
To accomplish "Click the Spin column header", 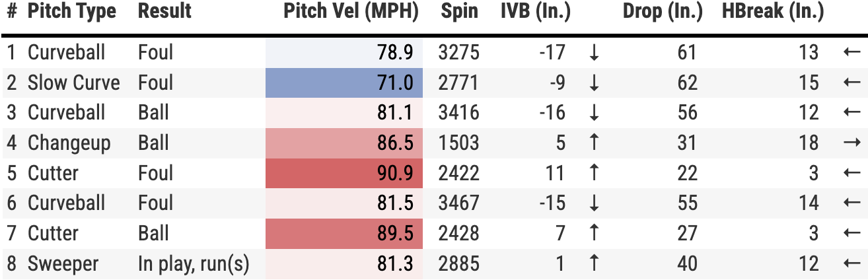I will [x=458, y=11].
